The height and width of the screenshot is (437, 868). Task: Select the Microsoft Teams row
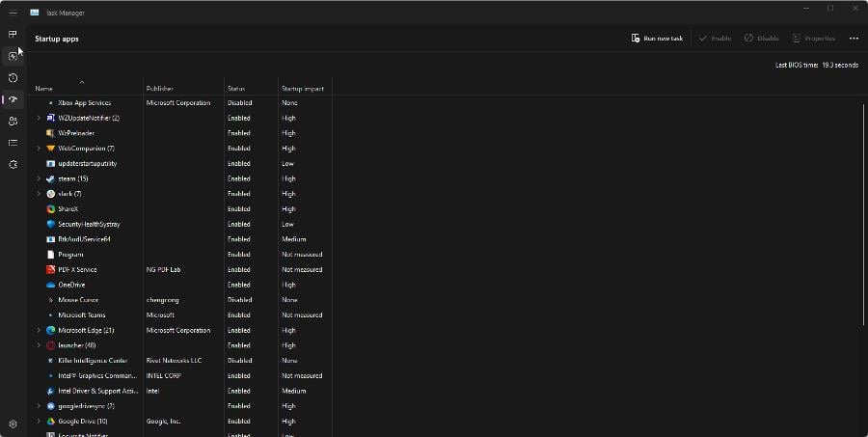click(181, 315)
